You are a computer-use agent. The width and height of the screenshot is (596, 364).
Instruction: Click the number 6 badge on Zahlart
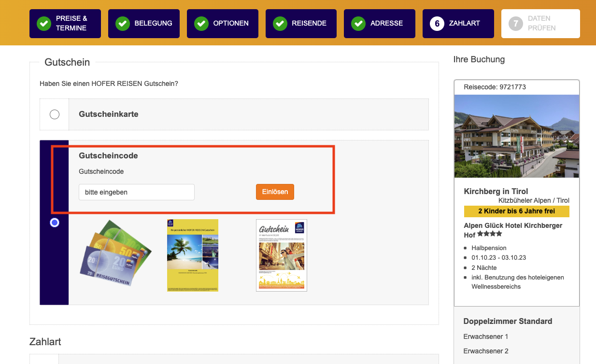tap(437, 23)
